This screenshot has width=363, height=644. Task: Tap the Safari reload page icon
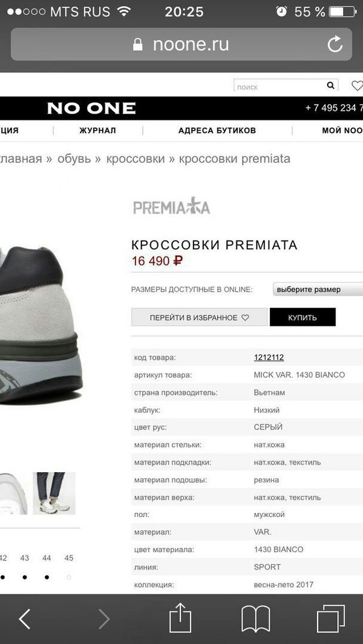point(335,44)
